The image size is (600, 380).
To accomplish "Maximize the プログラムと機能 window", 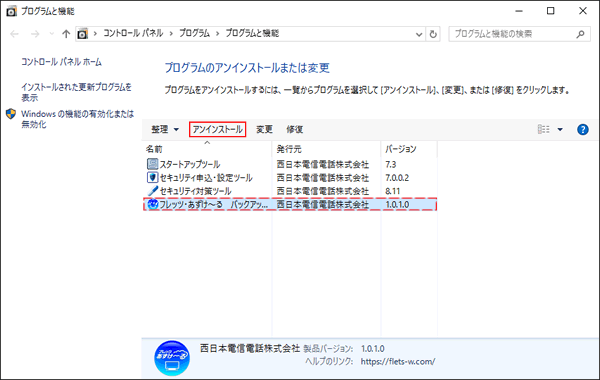I will [x=551, y=11].
